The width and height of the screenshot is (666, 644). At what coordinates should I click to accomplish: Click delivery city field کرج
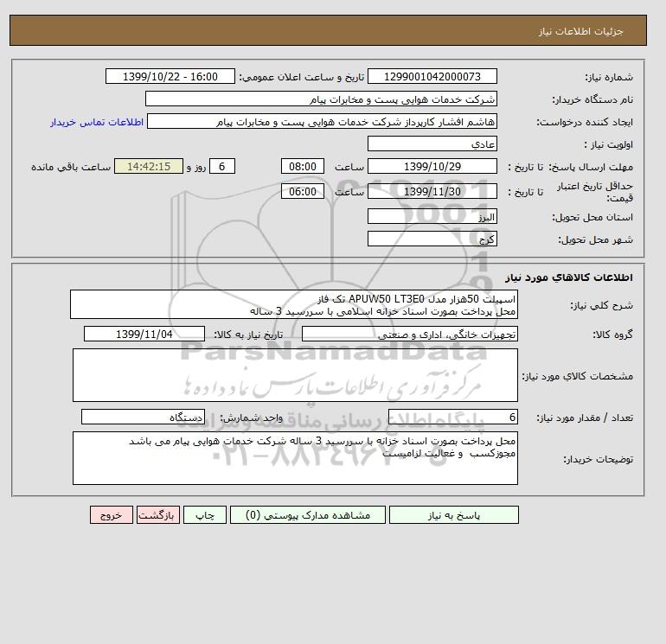pyautogui.click(x=432, y=239)
